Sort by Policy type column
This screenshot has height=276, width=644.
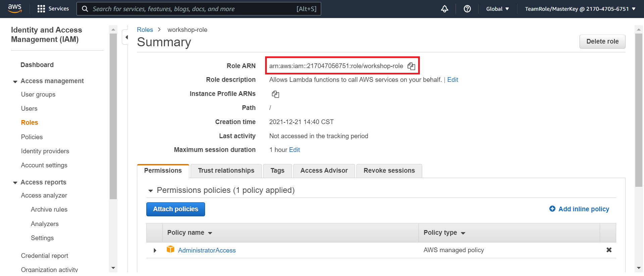point(444,233)
